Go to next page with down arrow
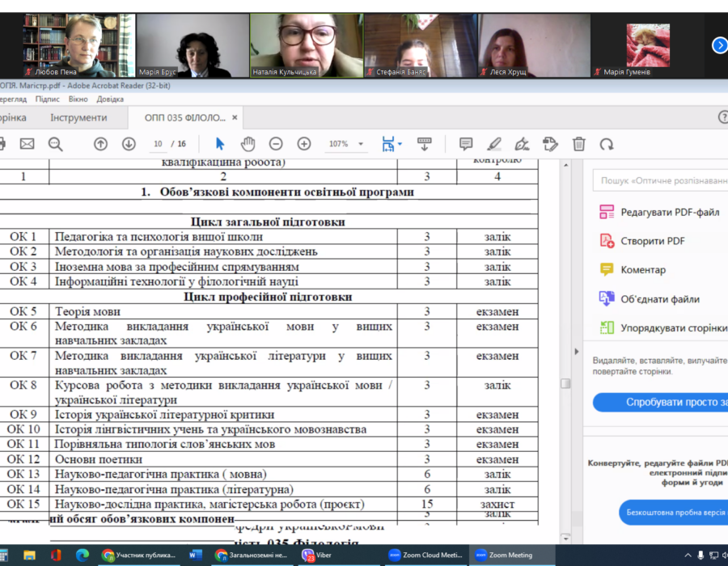 pos(129,144)
